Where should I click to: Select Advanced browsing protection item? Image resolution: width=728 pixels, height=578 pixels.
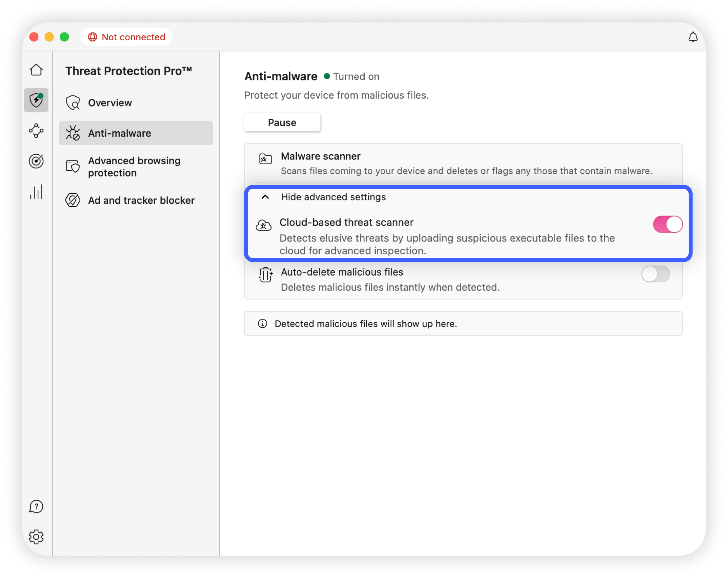(x=134, y=167)
